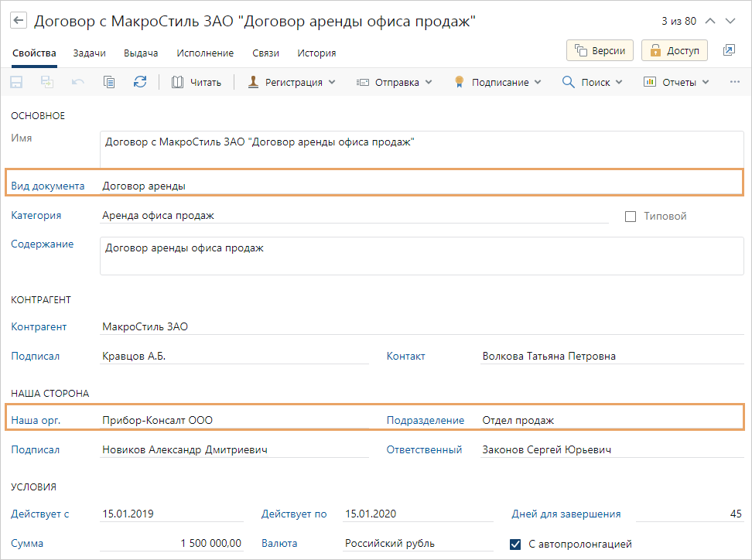Click the Версии button
Viewport: 752px width, 560px height.
(600, 50)
